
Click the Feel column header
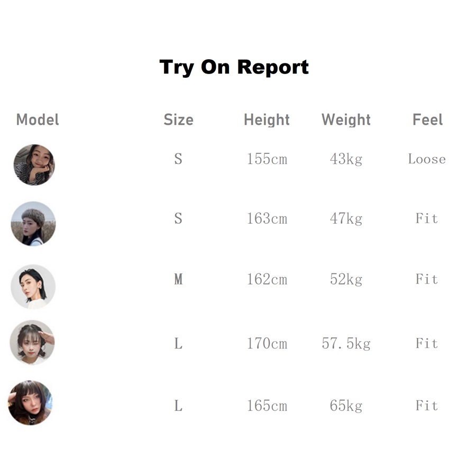click(x=427, y=120)
